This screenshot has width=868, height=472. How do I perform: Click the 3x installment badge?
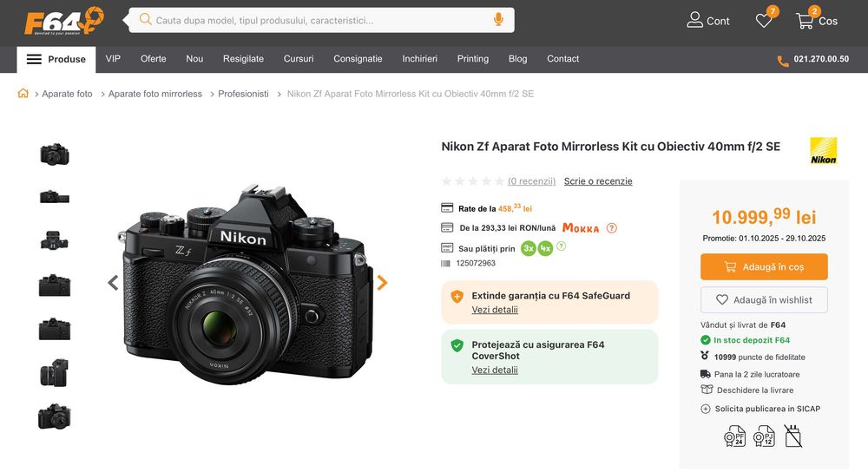pos(528,248)
